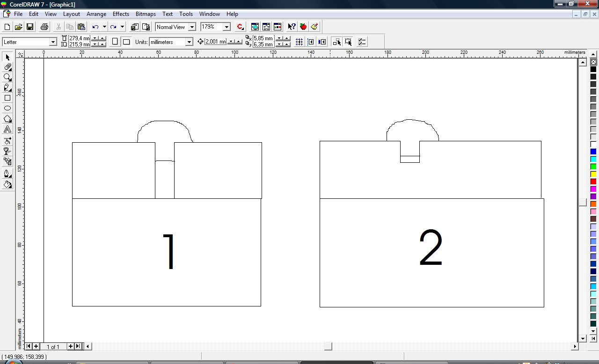
Task: Open the Effects menu
Action: coord(121,14)
